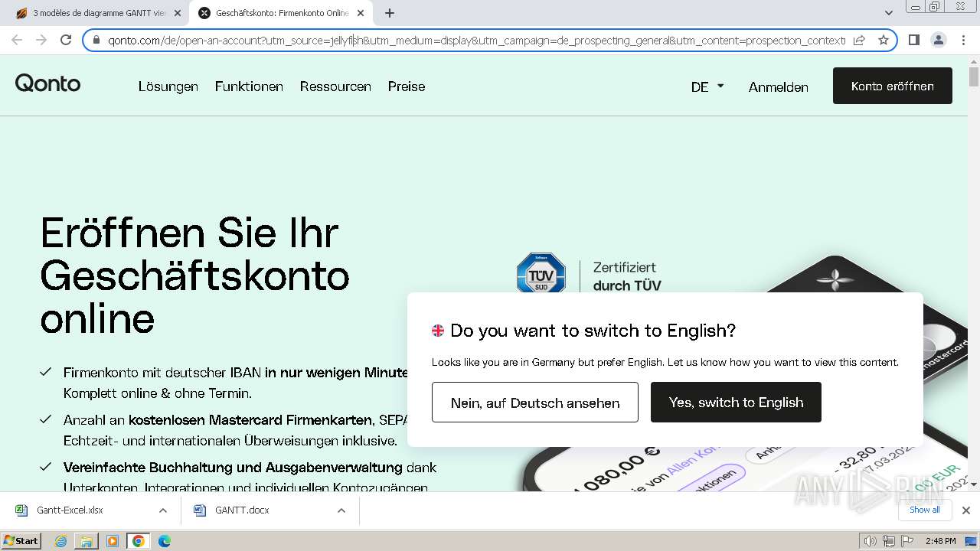Click the Do you want to switch to English? heading
Viewport: 980px width, 551px height.
(x=593, y=331)
